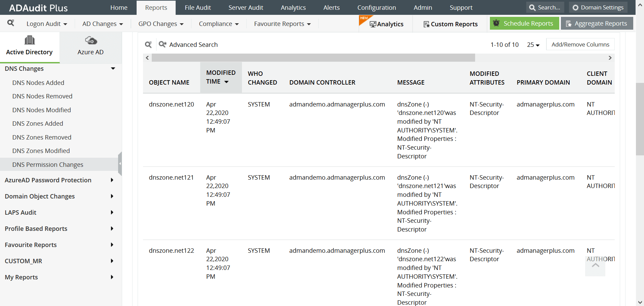Expand the AD Changes menu
This screenshot has width=644, height=306.
[103, 24]
